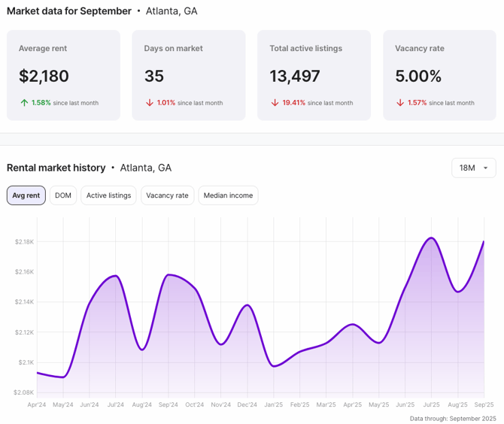Select the Median income tab
Image resolution: width=504 pixels, height=424 pixels.
pyautogui.click(x=228, y=195)
